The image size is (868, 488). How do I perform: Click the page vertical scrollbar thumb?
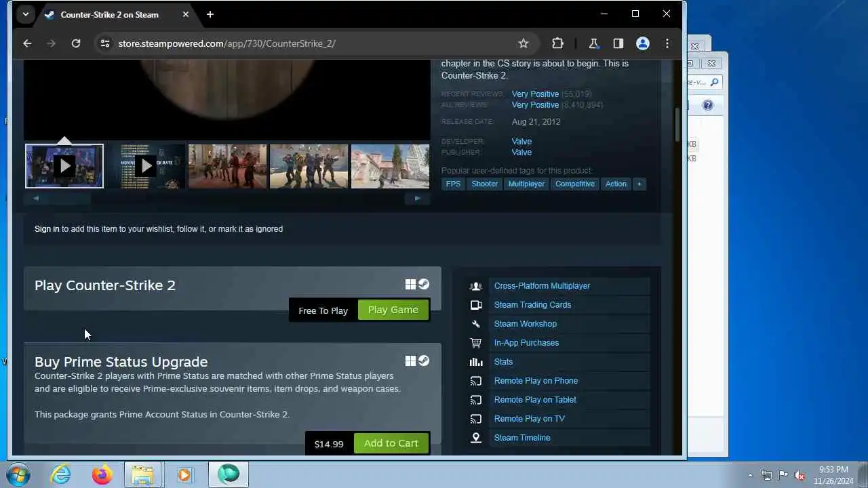point(677,125)
